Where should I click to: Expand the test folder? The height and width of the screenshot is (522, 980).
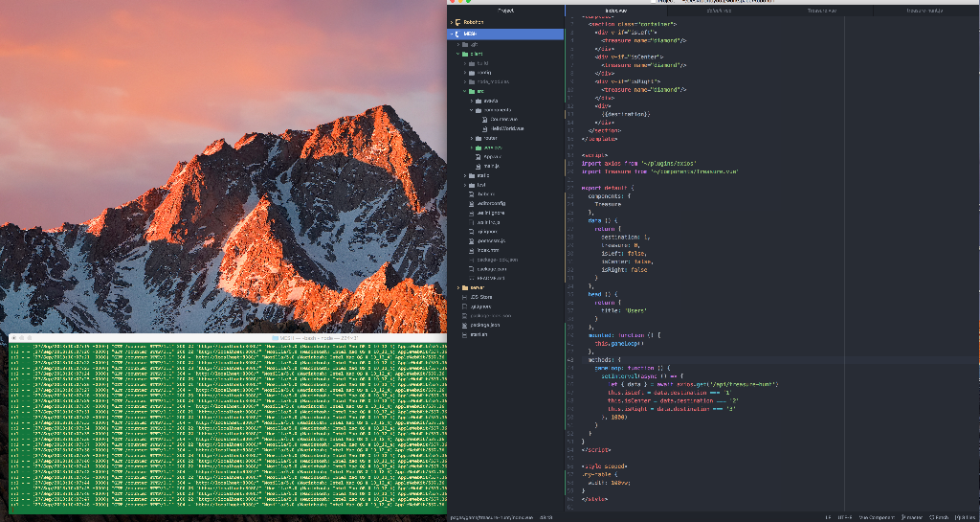tap(477, 185)
